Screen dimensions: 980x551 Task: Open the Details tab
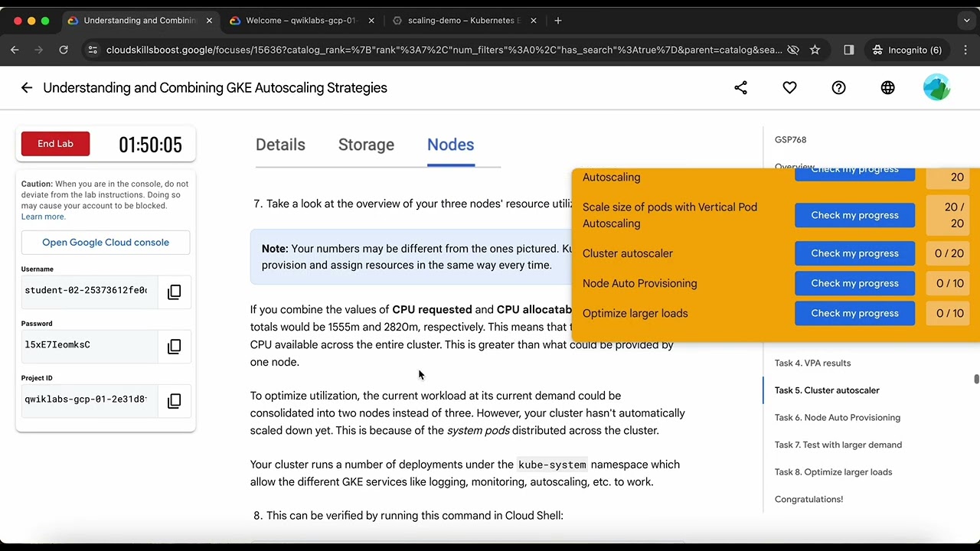pos(280,145)
